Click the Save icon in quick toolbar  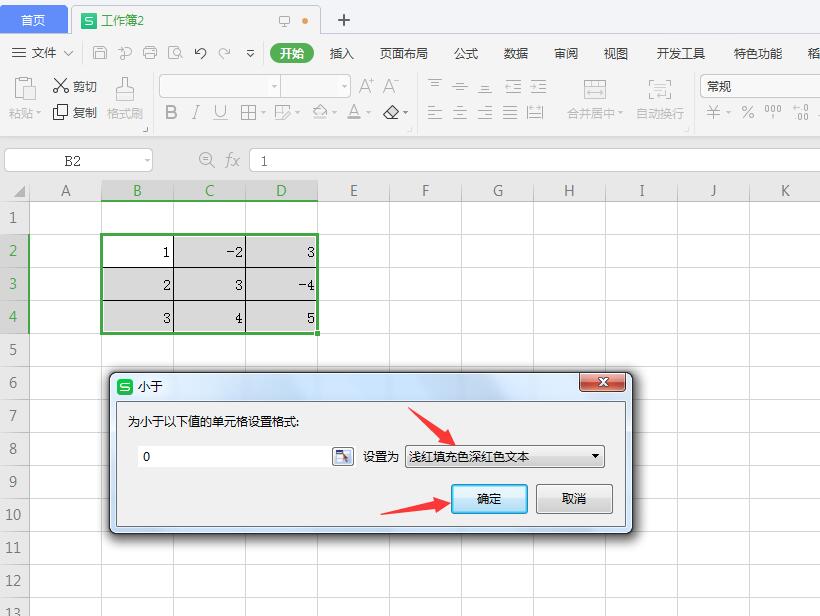99,53
